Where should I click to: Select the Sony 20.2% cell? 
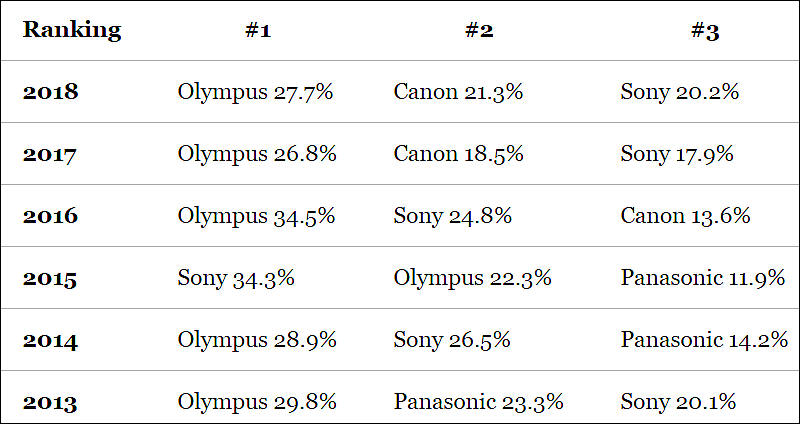[680, 92]
